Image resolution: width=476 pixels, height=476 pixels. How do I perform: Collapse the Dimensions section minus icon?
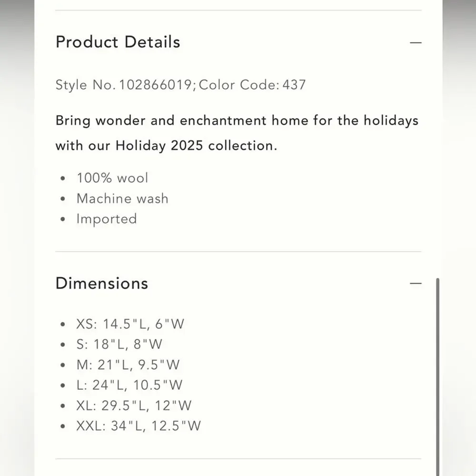coord(416,284)
